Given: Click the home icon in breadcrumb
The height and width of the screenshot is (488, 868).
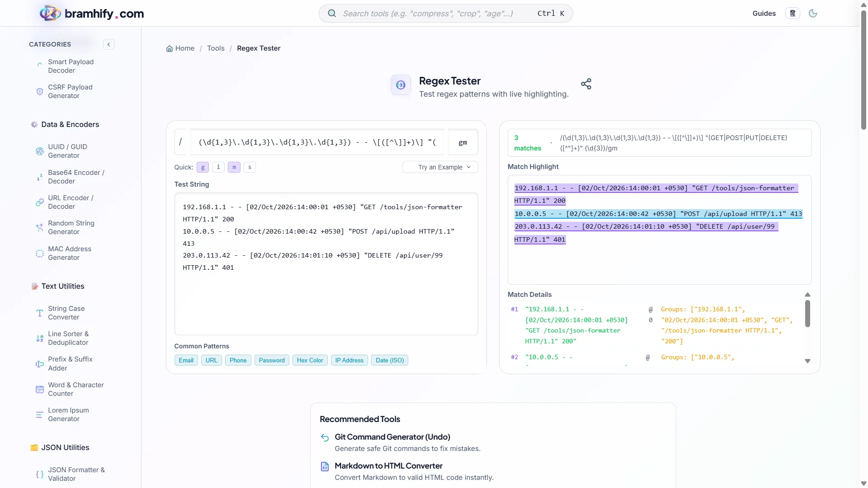Looking at the screenshot, I should coord(170,48).
